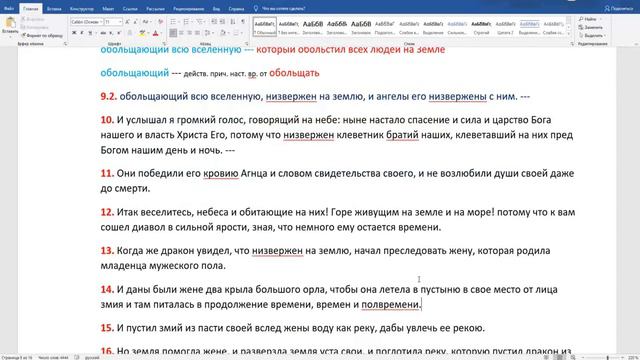Click the text effects glowing A icon
This screenshot has height=360, width=640.
pyautogui.click(x=130, y=33)
